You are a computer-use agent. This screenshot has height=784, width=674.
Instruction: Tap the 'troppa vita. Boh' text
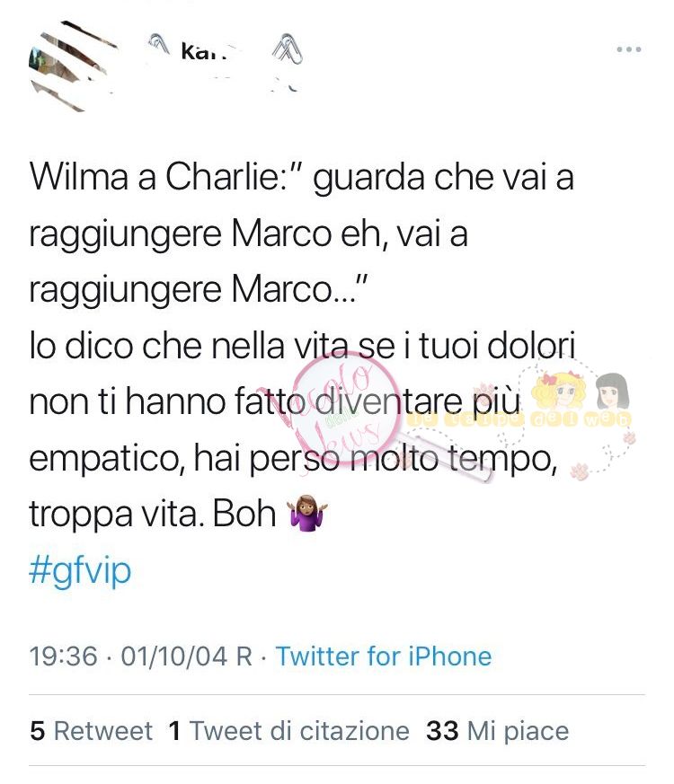coord(153,514)
